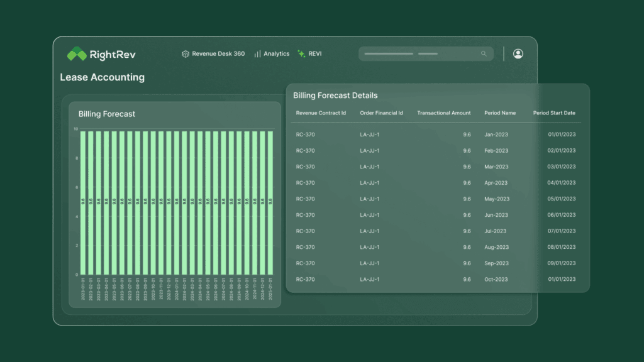Click the last bar for 2025-01-01
Image resolution: width=644 pixels, height=362 pixels.
tap(270, 202)
